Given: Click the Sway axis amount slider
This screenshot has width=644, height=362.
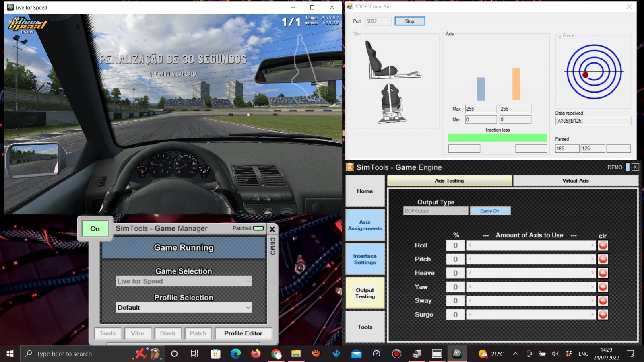Looking at the screenshot, I should (531, 300).
